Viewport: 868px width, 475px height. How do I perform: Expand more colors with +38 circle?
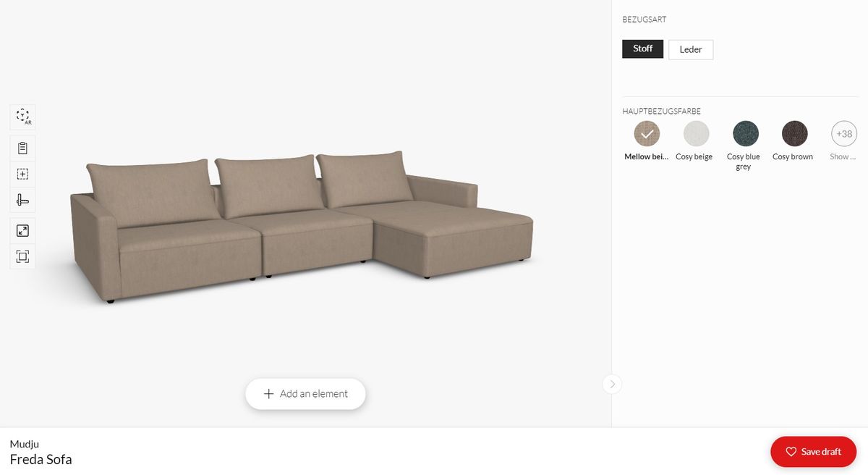point(843,134)
